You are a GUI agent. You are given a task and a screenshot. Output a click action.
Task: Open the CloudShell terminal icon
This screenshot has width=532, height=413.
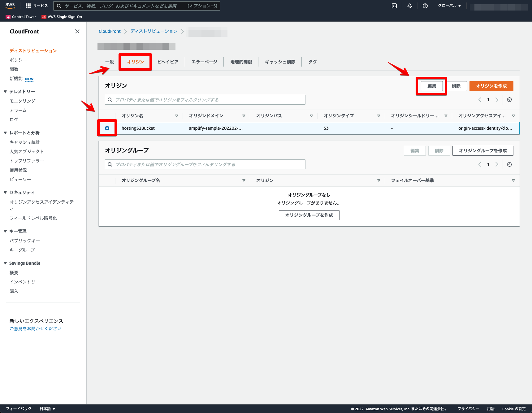click(x=394, y=6)
